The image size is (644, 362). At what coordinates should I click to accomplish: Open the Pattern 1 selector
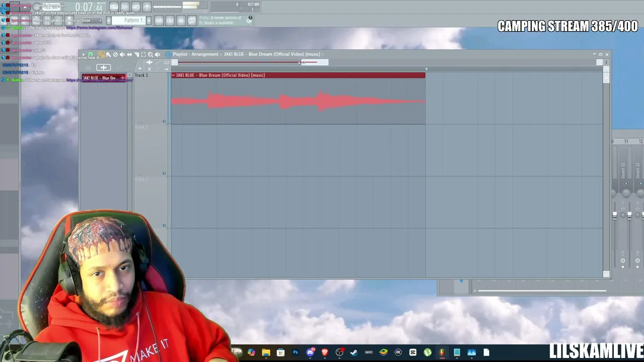tap(130, 21)
